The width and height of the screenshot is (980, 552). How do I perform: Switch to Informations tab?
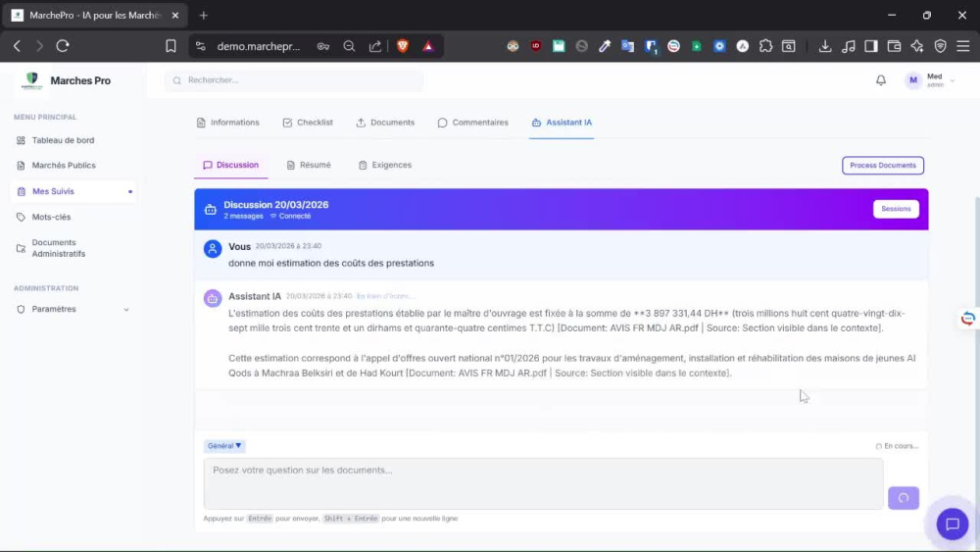click(x=227, y=123)
